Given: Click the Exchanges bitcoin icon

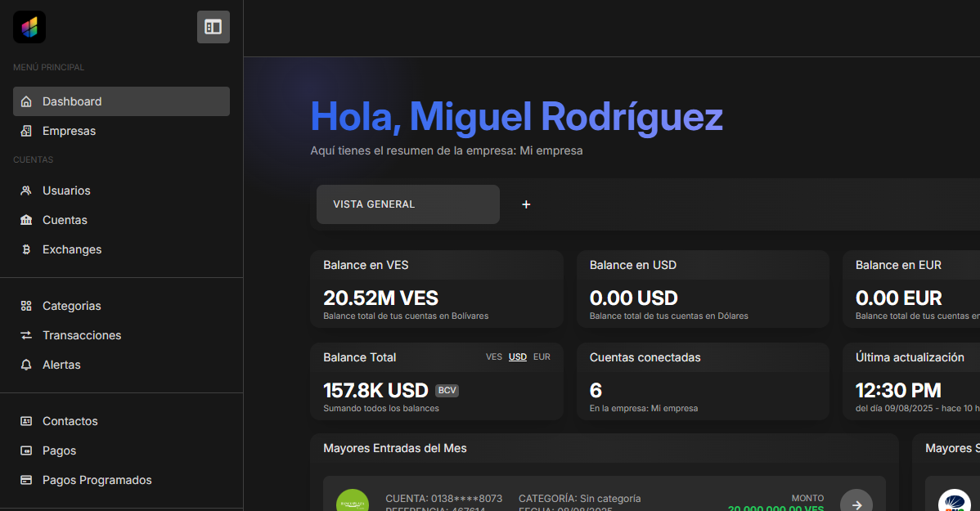Looking at the screenshot, I should 26,249.
